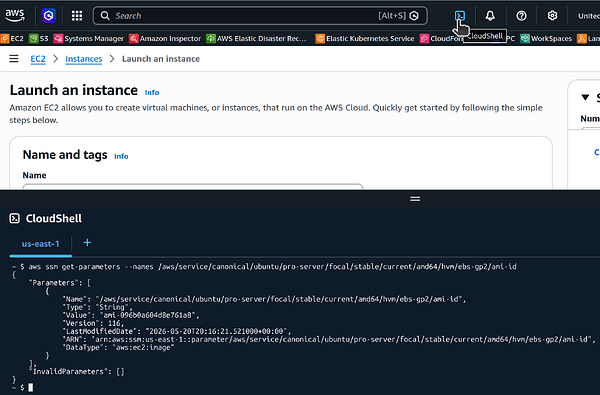Select the us-east-1 CloudShell tab
The width and height of the screenshot is (600, 395).
pos(41,244)
